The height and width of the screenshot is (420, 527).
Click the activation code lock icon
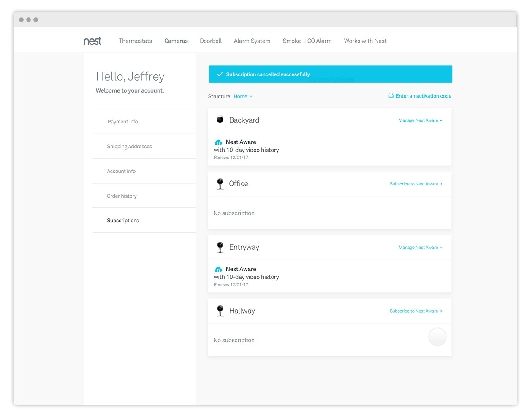coord(391,96)
